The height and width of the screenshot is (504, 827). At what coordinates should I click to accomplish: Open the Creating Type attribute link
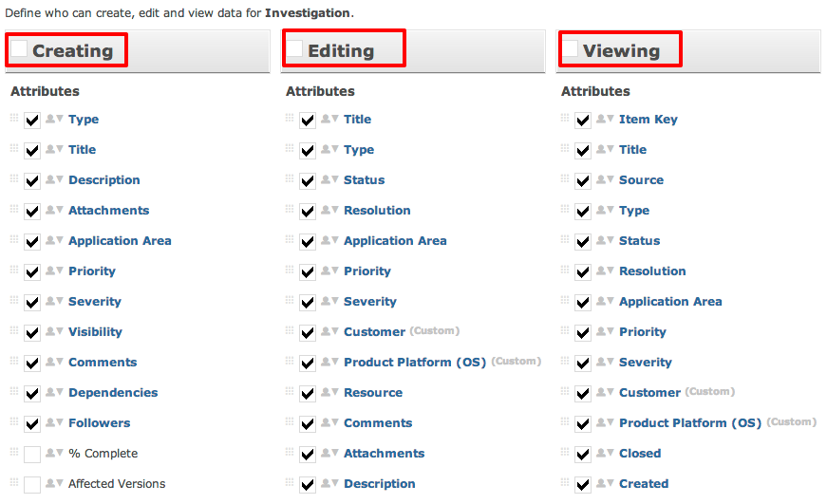click(x=84, y=120)
